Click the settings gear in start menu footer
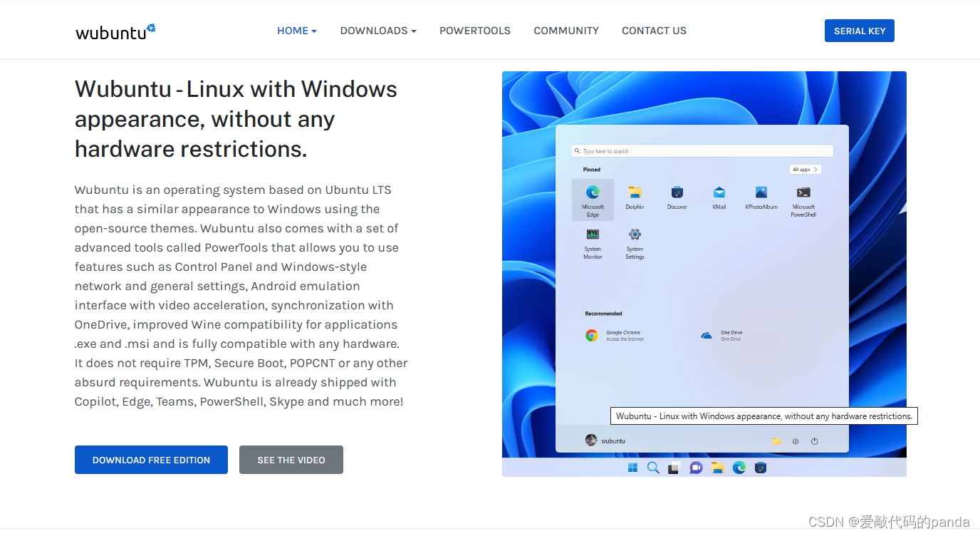This screenshot has height=536, width=980. click(x=796, y=441)
